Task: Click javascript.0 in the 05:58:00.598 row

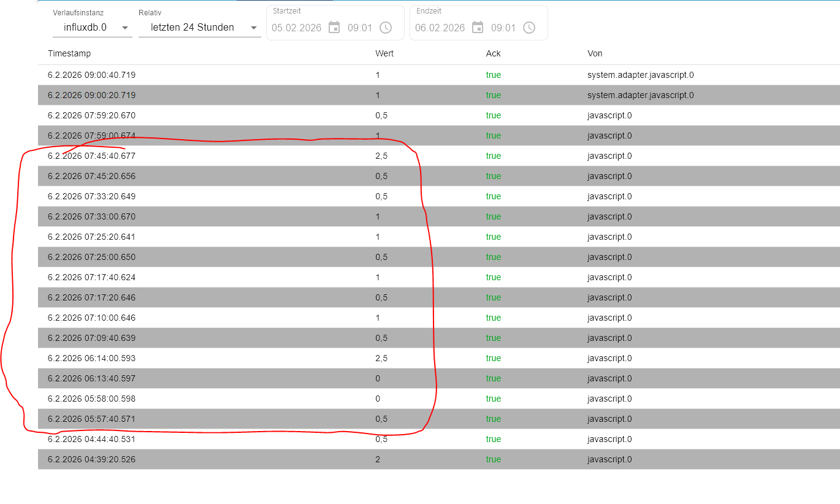Action: [609, 399]
